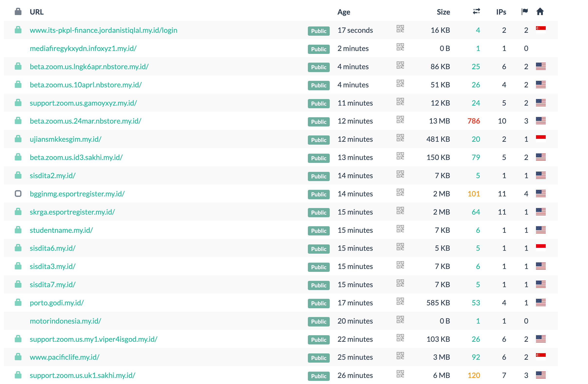Open QR code for beta.zoom.us.24mar.nbstore.my.id row

[400, 120]
